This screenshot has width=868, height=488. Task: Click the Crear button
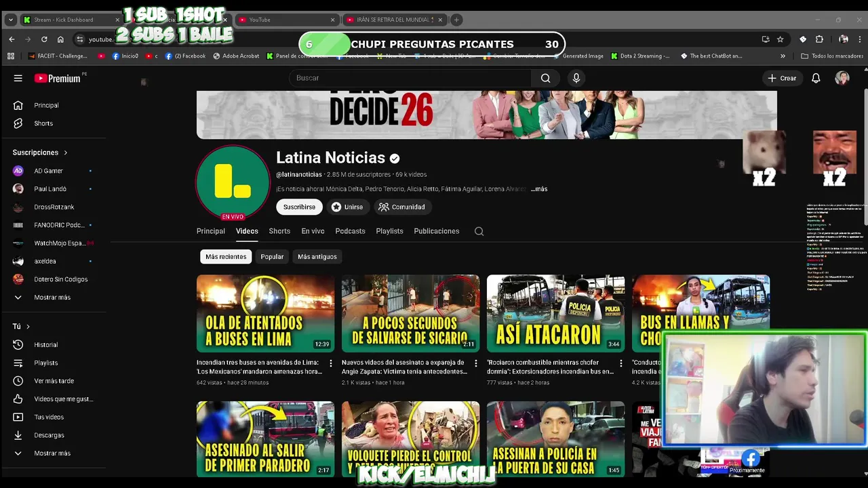pyautogui.click(x=782, y=78)
